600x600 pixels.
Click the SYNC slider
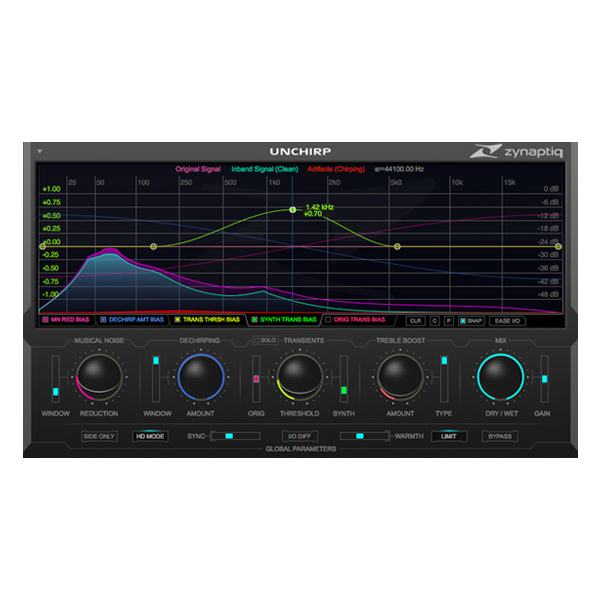[x=236, y=436]
